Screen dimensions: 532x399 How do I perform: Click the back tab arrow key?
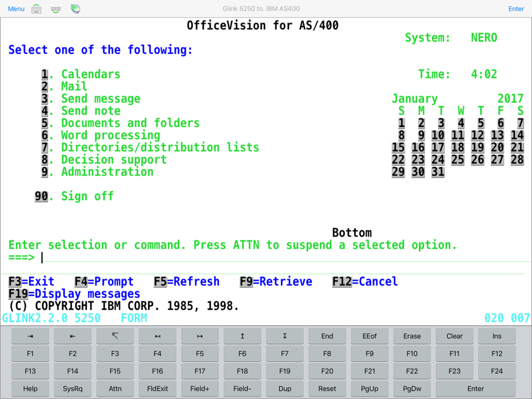72,336
